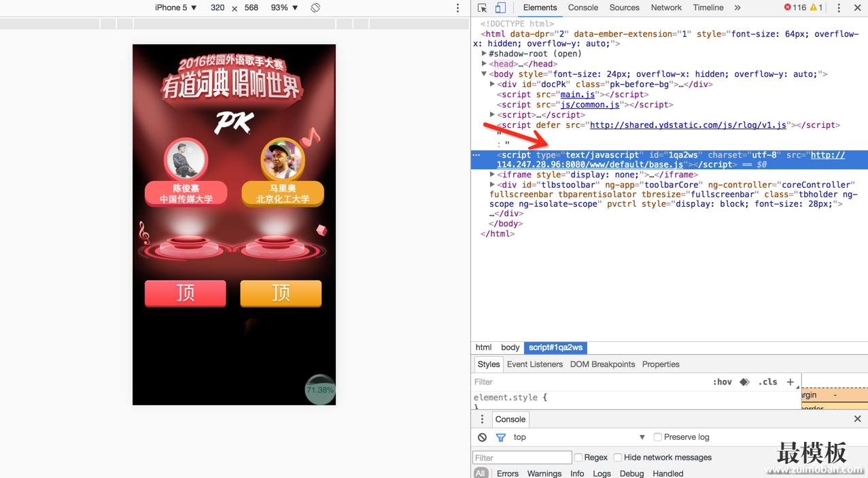Click the yellow warning count indicator
Screen dimensions: 868x478
coord(816,7)
